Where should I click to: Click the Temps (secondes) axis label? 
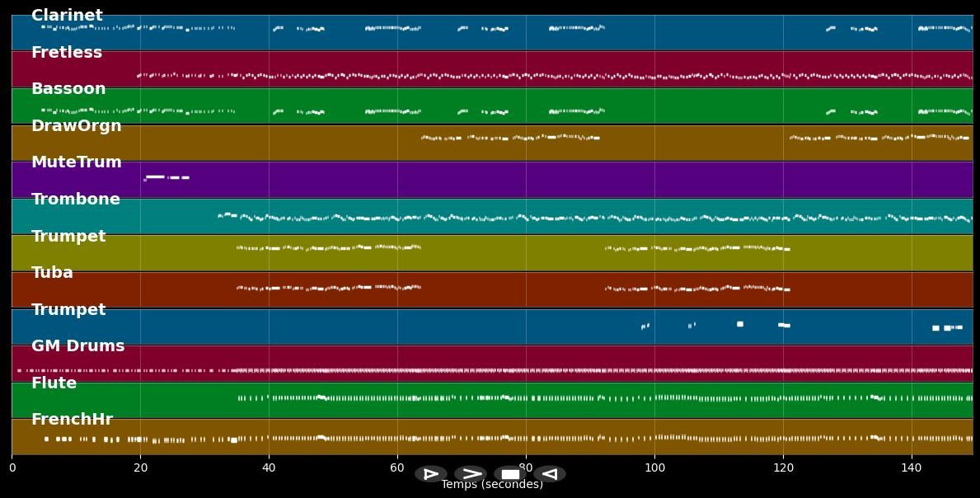492,484
